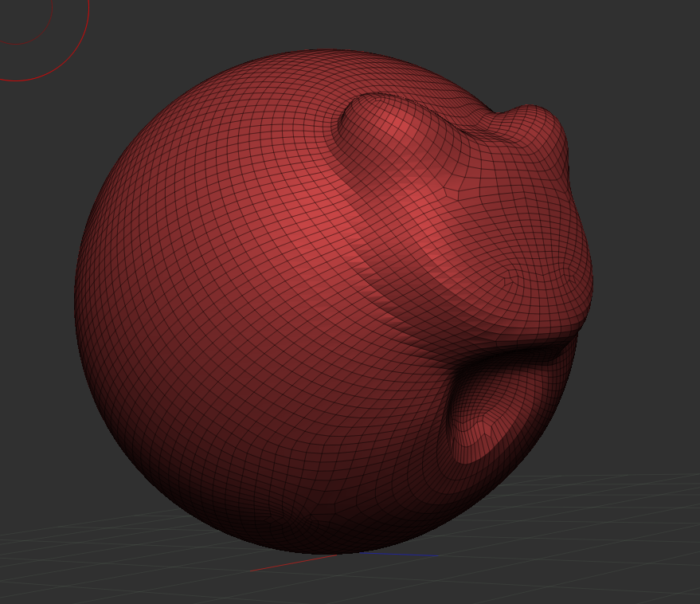The image size is (700, 604).
Task: Click the red sculpted sphere mesh center
Action: click(334, 302)
